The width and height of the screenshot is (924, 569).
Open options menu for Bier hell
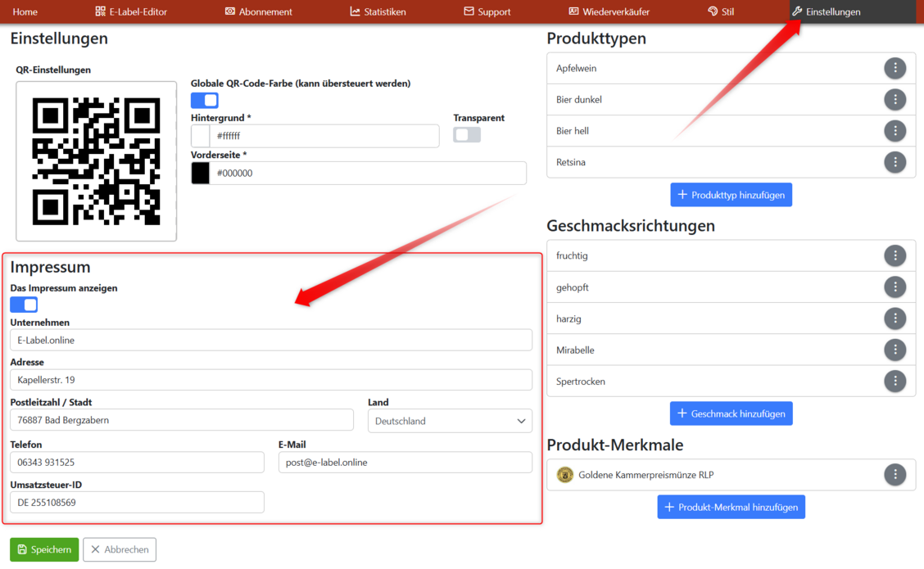point(895,131)
